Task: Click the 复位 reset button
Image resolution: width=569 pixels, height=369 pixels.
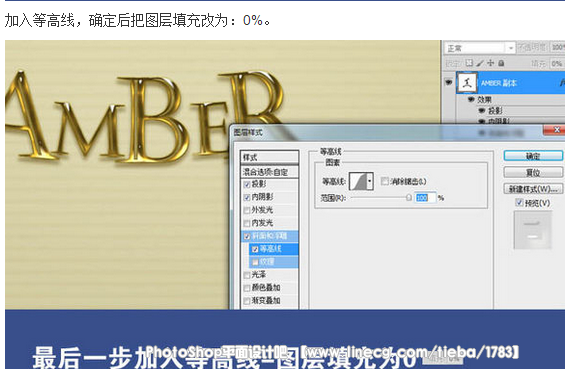Action: click(533, 172)
